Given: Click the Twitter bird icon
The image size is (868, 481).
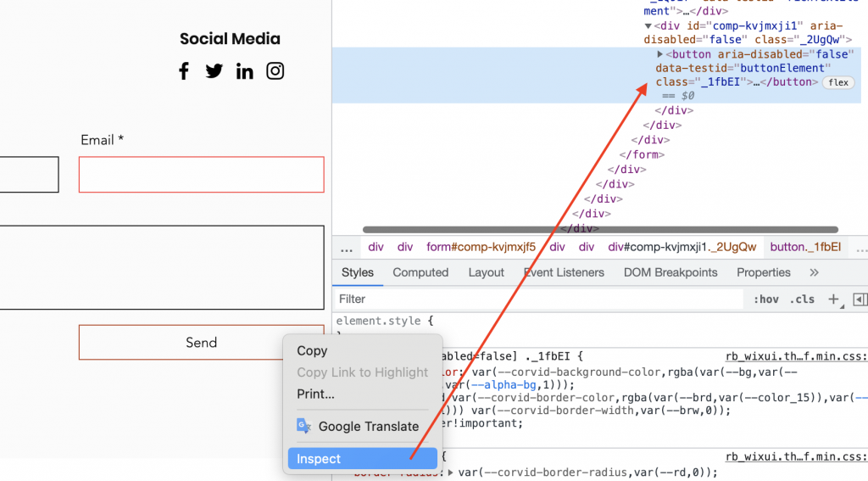Looking at the screenshot, I should pos(214,71).
